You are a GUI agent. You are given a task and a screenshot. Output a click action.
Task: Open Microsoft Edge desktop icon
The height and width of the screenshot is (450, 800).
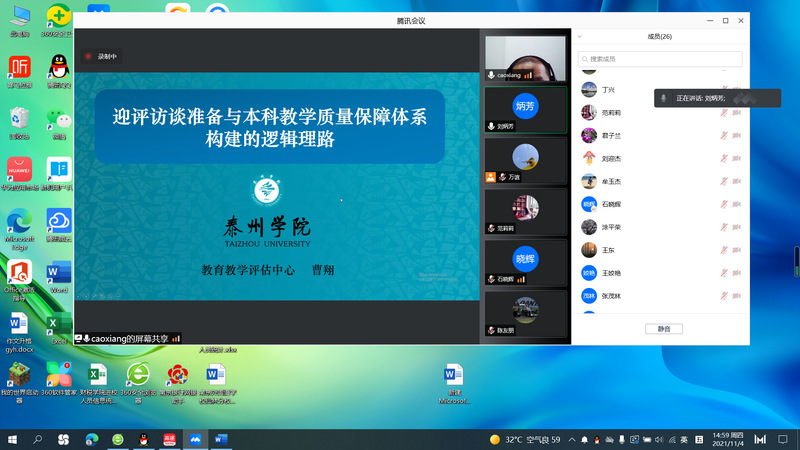[18, 224]
